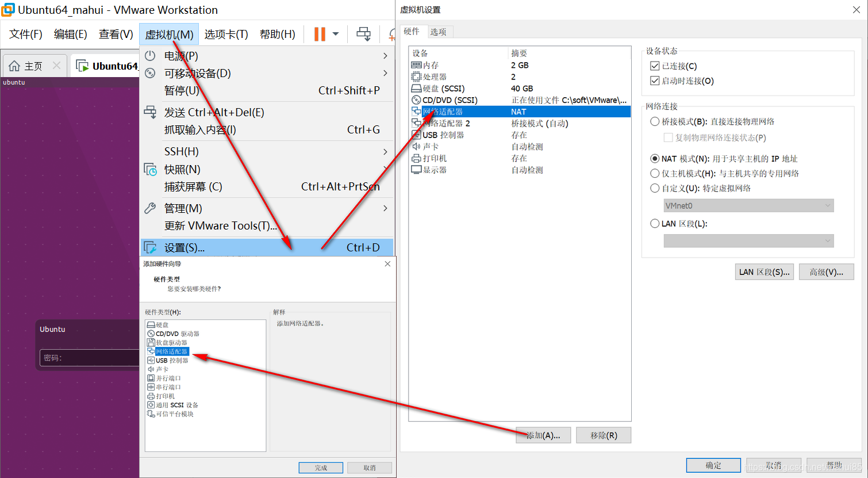Click the 显示器 monitor icon in settings
The width and height of the screenshot is (868, 478).
tap(416, 170)
